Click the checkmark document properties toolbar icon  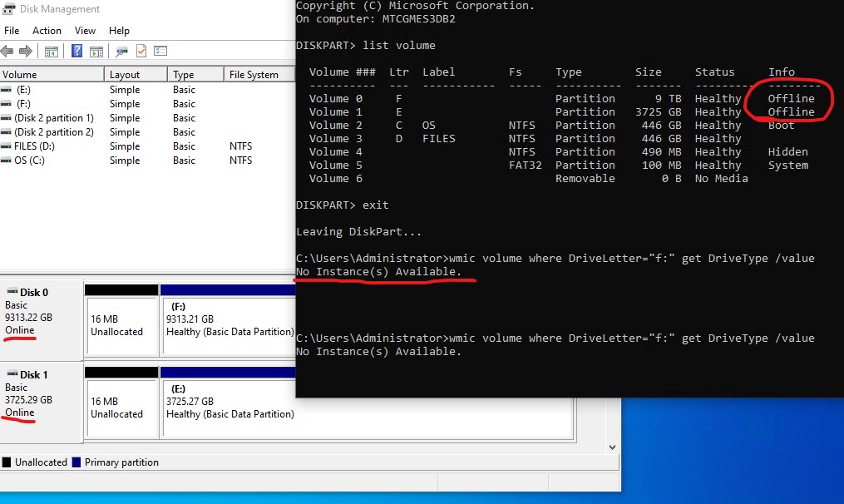pos(141,52)
